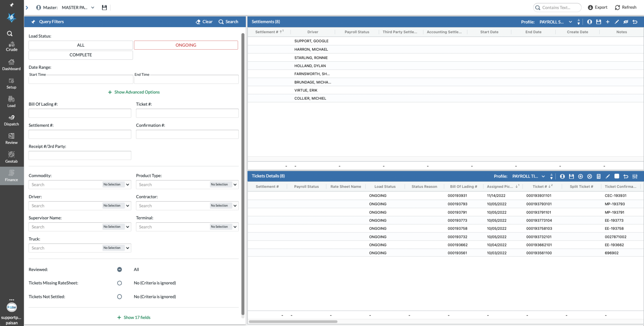Click the circled plus icon in Tickets Details
This screenshot has height=326, width=644.
pyautogui.click(x=580, y=176)
